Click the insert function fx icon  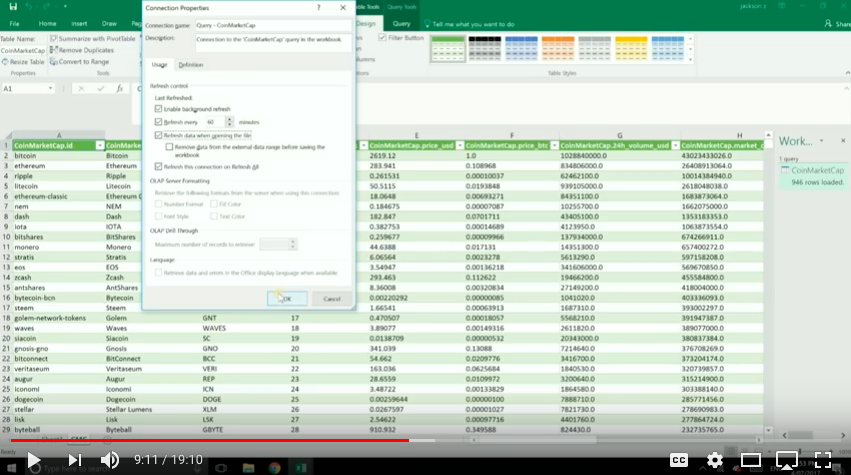tap(119, 88)
